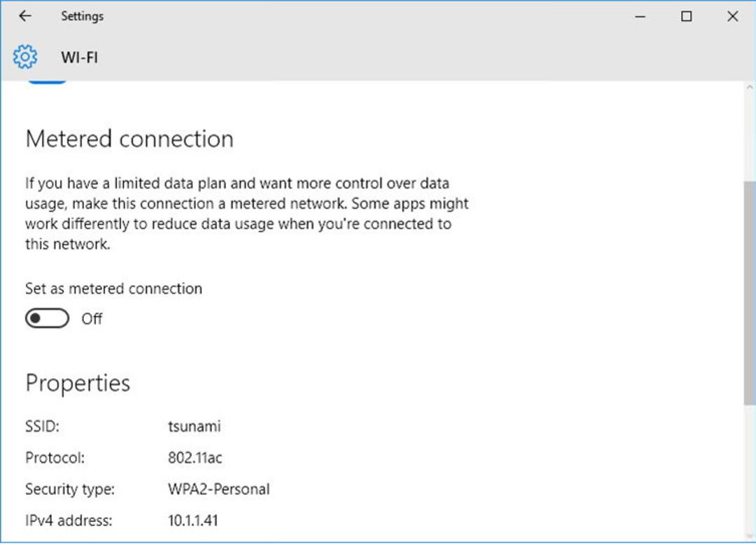Click the scrollbar up arrow
Screen dimensions: 756x545
click(750, 88)
